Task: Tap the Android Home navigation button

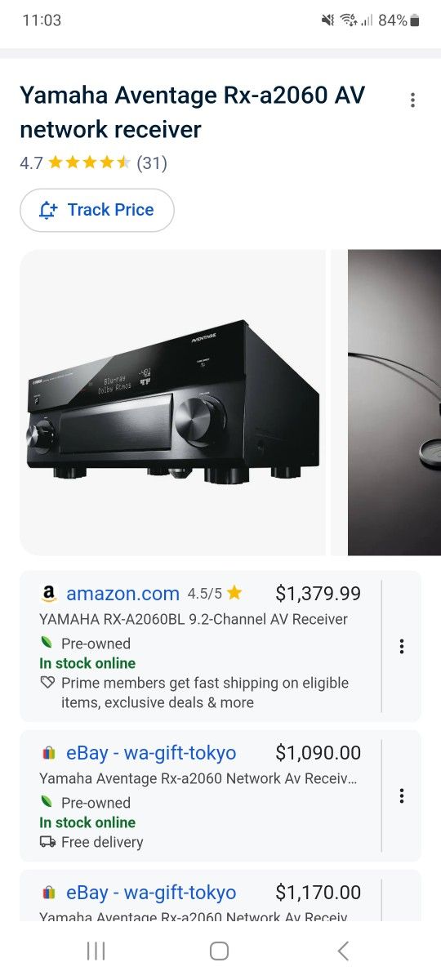Action: click(x=219, y=951)
